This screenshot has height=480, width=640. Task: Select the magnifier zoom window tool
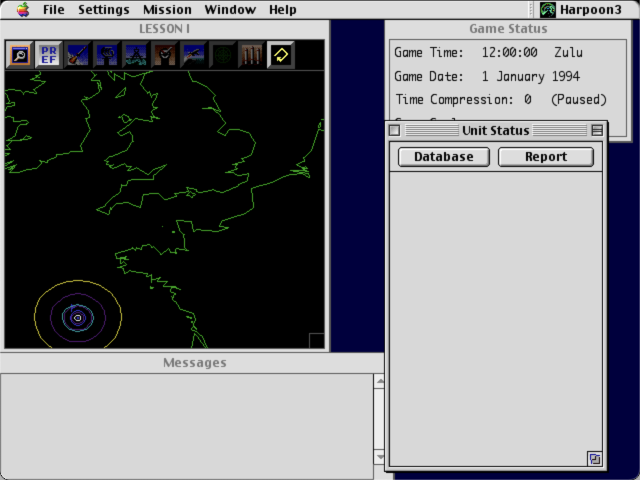point(20,55)
